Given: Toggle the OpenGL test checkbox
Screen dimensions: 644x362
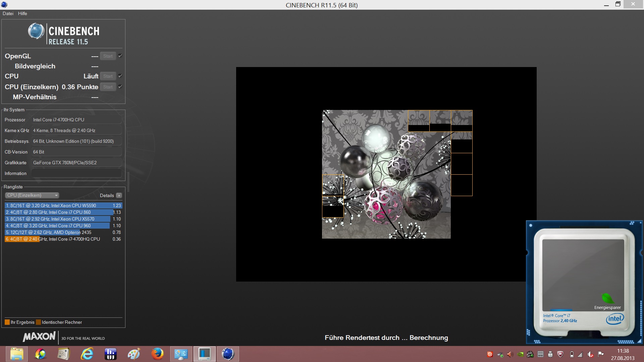Looking at the screenshot, I should [x=120, y=56].
